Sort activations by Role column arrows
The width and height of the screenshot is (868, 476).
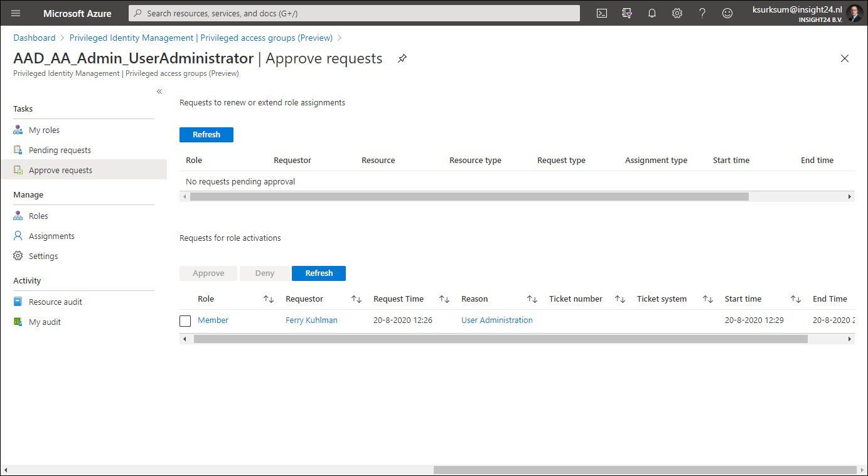[269, 299]
